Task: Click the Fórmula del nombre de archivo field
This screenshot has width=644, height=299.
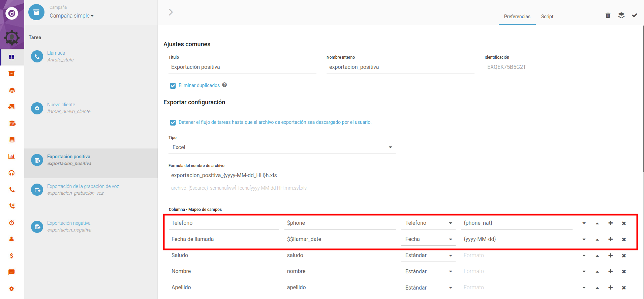Action: pyautogui.click(x=400, y=175)
